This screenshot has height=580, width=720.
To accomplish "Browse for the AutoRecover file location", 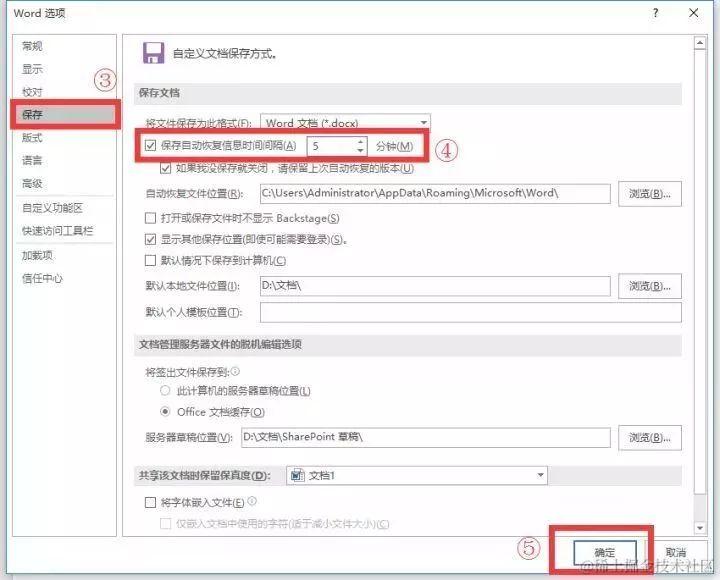I will click(x=650, y=194).
